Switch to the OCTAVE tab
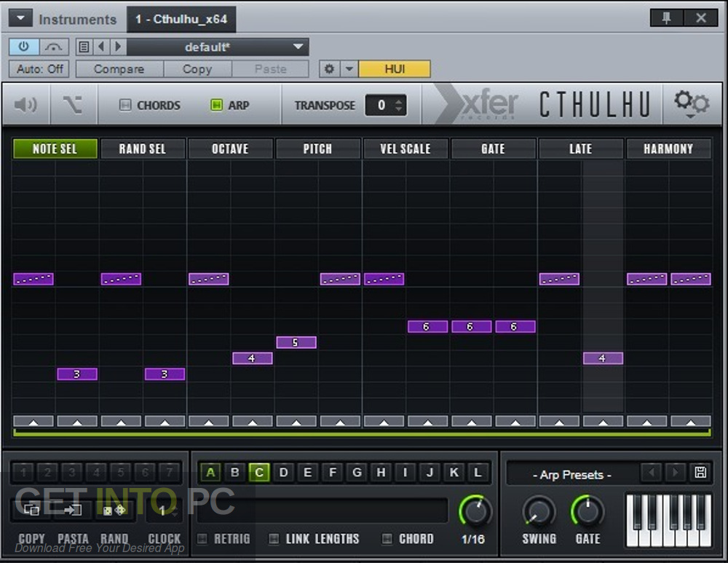This screenshot has width=728, height=563. pos(230,149)
